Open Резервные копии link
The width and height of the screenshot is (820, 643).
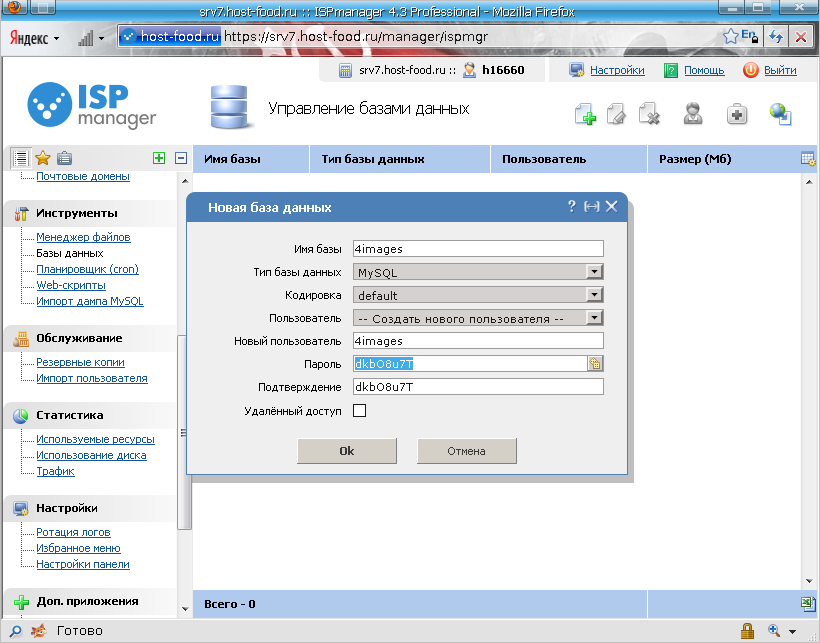tap(80, 362)
